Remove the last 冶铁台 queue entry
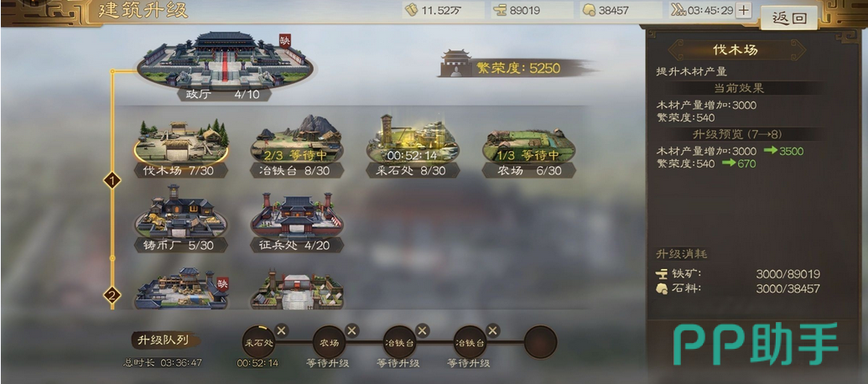 pyautogui.click(x=492, y=331)
